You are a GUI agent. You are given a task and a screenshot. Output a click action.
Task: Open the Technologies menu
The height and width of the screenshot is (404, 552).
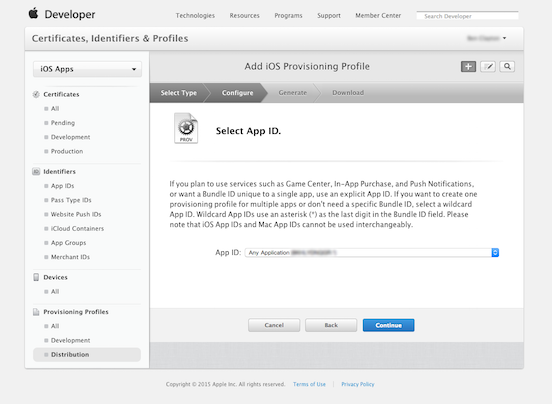pos(195,15)
